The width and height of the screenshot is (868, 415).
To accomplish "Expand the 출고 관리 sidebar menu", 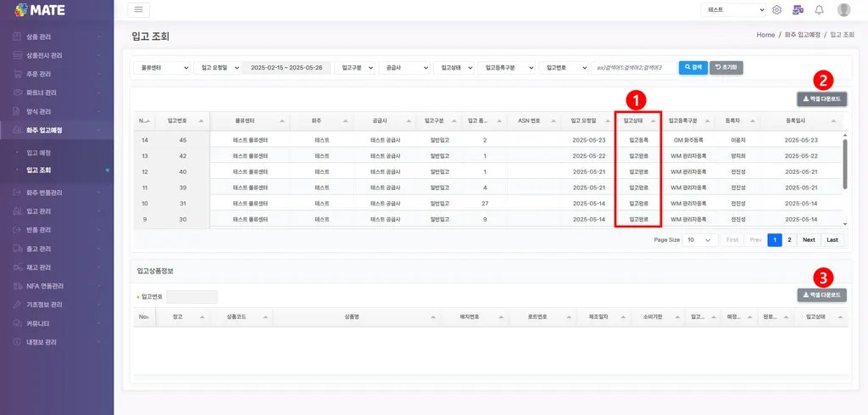I will [x=57, y=249].
